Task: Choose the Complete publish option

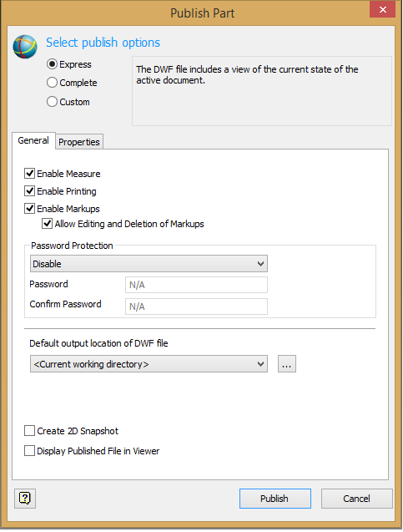Action: point(52,83)
